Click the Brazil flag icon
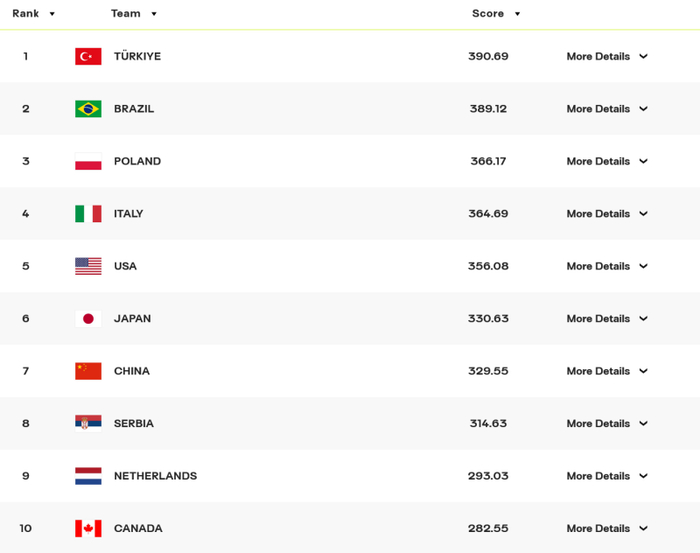 pyautogui.click(x=88, y=109)
